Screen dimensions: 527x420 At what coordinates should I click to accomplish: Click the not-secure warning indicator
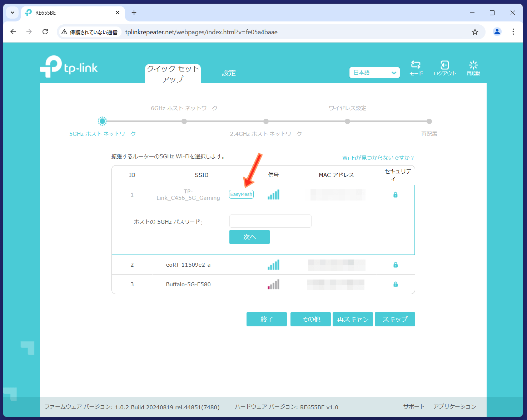[x=90, y=32]
